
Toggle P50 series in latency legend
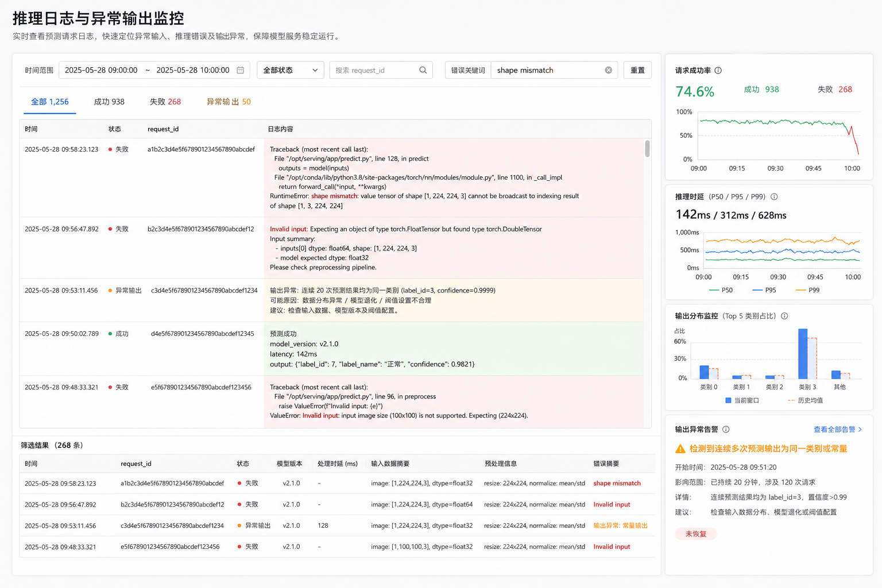coord(721,290)
